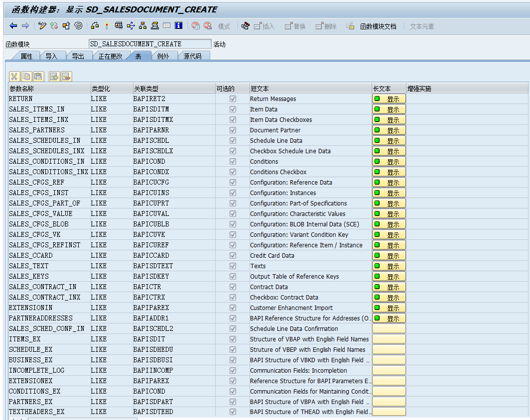
Task: Copy parameters using the copy icon
Action: click(x=26, y=76)
